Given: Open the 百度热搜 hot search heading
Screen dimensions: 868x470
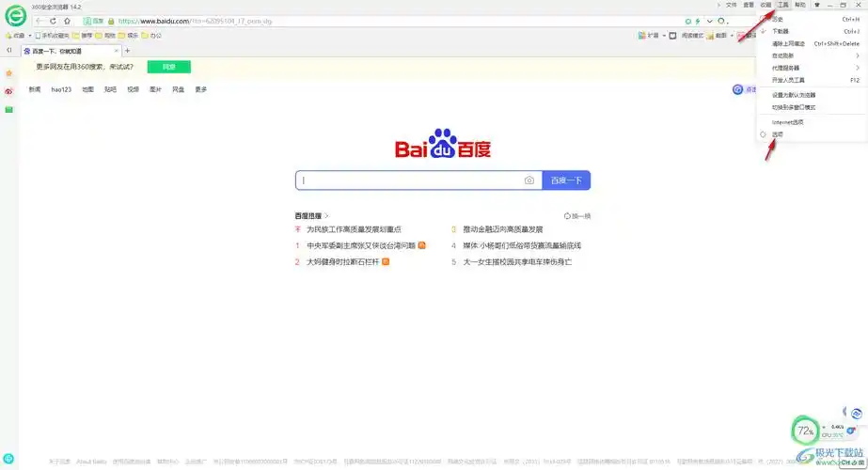Looking at the screenshot, I should 311,216.
